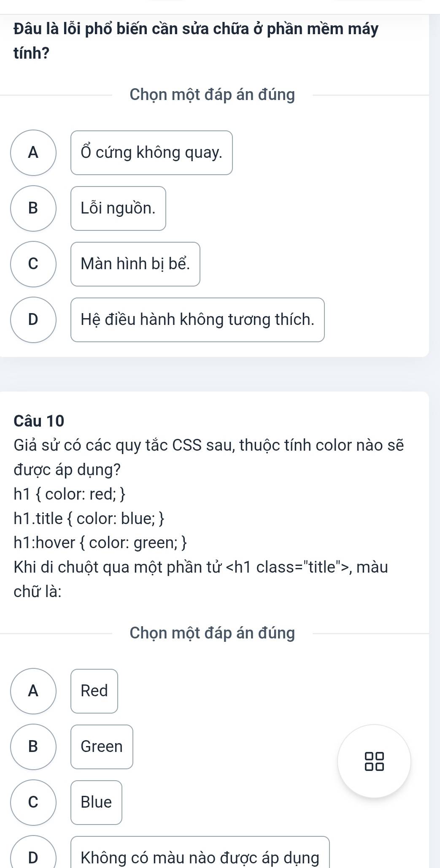440x868 pixels.
Task: Choose answer 'Lỗi nguồn.'
Action: click(118, 208)
